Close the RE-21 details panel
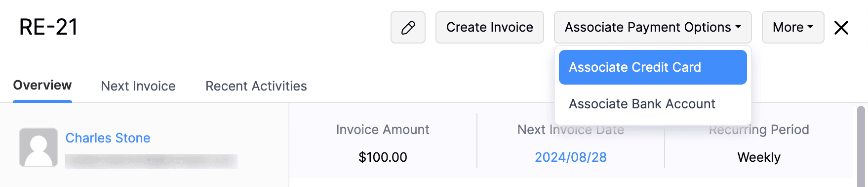Viewport: 868px width, 187px height. pos(841,28)
